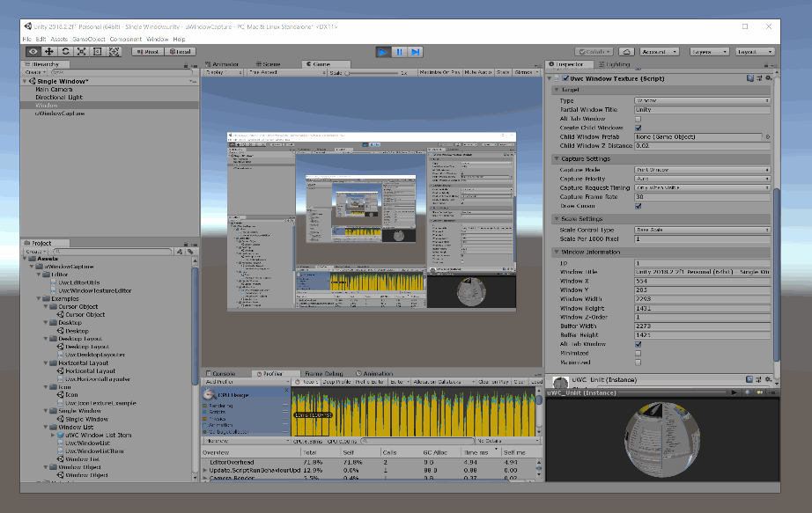
Task: Toggle the Minimized checkbox
Action: pos(638,353)
